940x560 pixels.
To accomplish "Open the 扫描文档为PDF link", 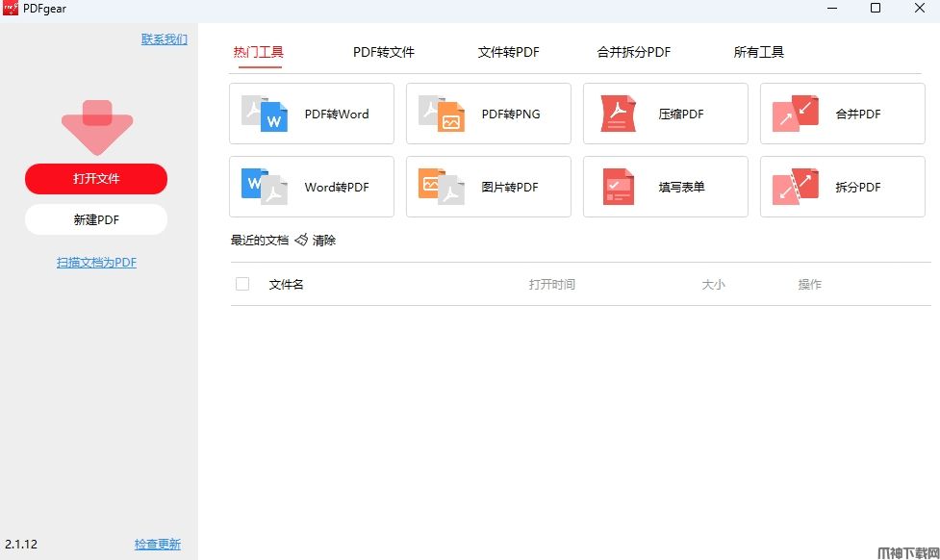I will coord(96,263).
